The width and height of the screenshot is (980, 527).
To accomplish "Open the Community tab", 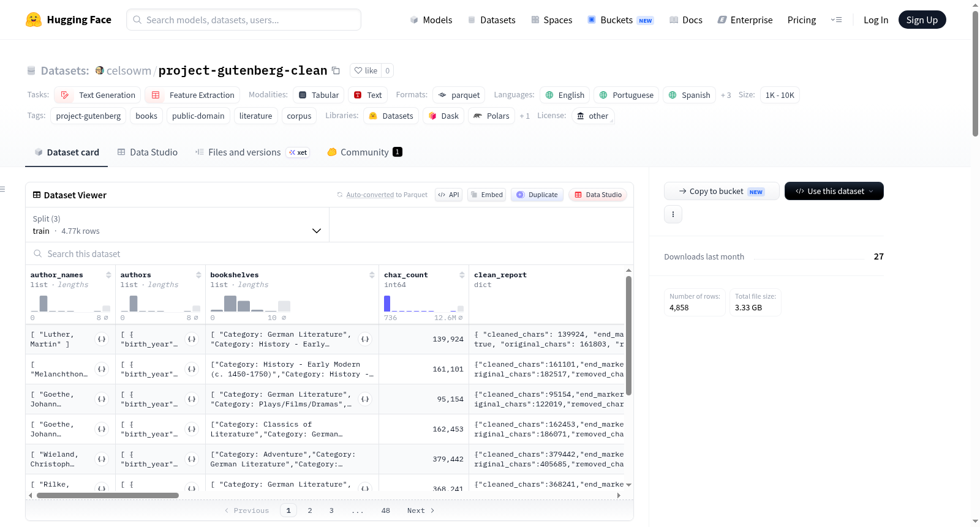I will click(x=364, y=152).
